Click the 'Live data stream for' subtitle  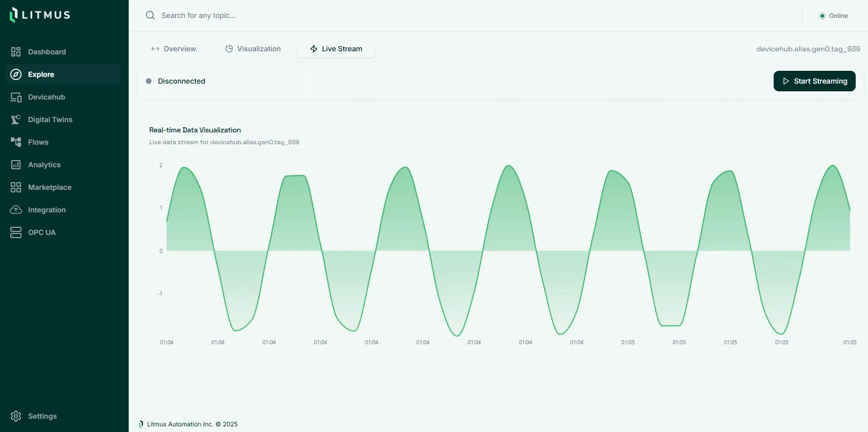pos(224,142)
